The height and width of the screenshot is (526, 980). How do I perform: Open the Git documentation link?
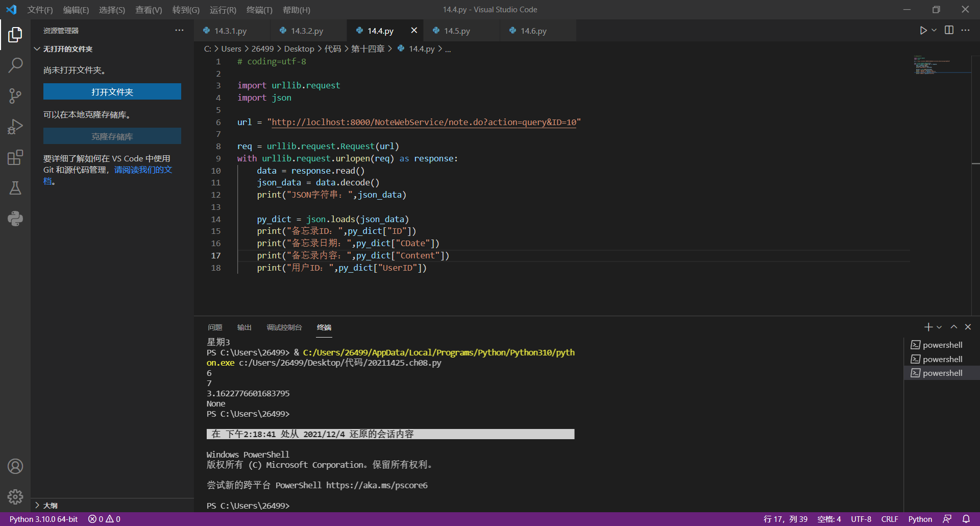pyautogui.click(x=143, y=170)
